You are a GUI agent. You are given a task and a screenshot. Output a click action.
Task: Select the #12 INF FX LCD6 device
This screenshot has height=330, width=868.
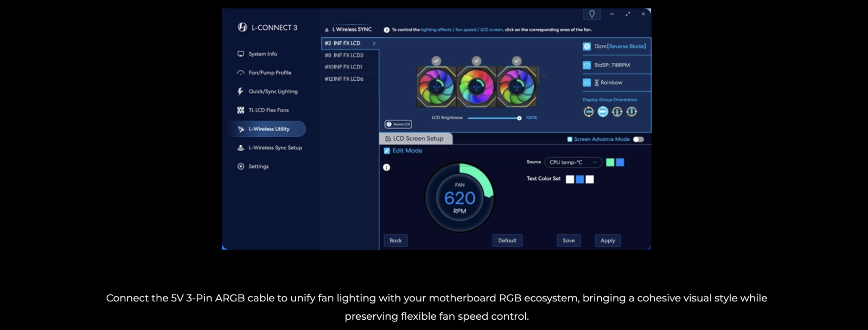pyautogui.click(x=350, y=79)
